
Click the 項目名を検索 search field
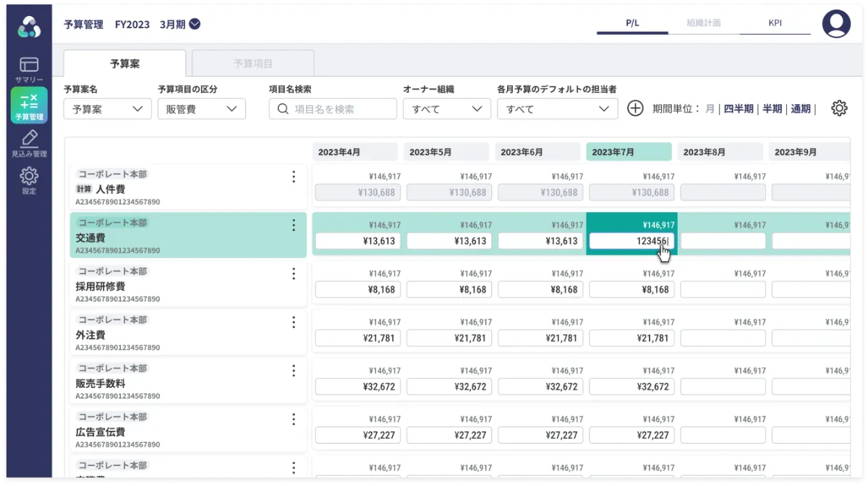click(x=333, y=109)
